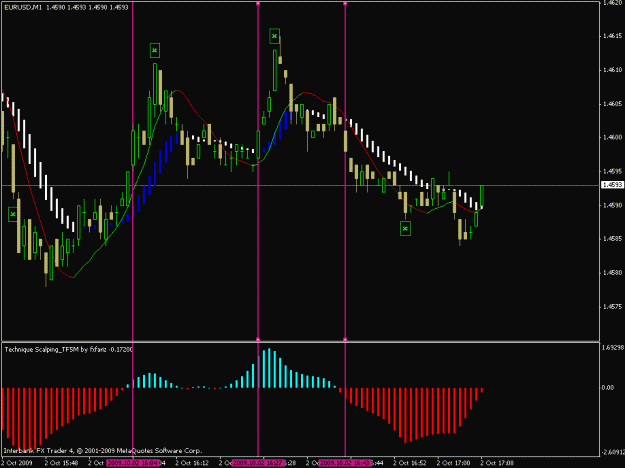The height and width of the screenshot is (468, 625).
Task: Click the 1.4575 price axis label
Action: coord(612,307)
